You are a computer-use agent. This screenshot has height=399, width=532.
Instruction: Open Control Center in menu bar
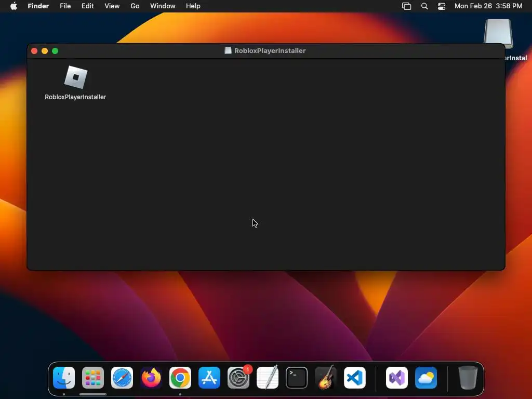pos(442,6)
